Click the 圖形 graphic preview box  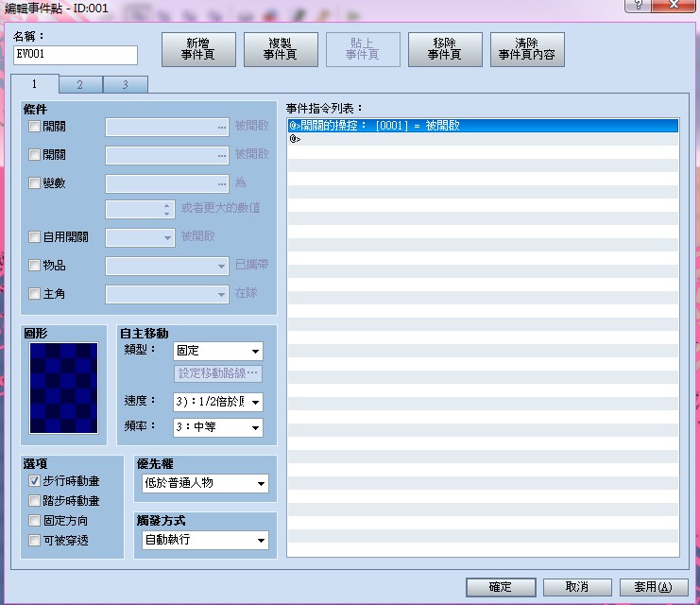tap(64, 388)
